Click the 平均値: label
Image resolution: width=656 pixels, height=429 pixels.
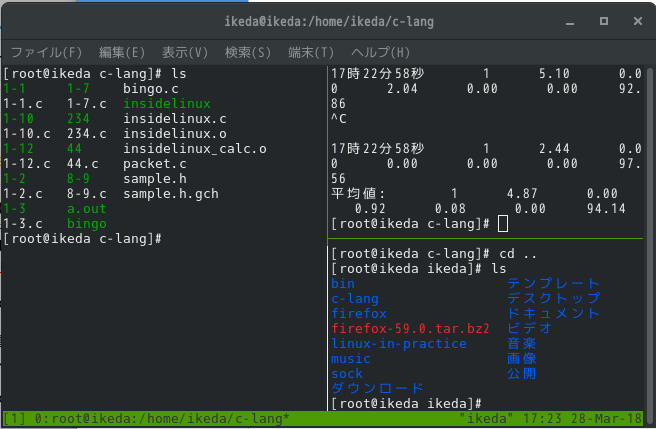tap(358, 194)
